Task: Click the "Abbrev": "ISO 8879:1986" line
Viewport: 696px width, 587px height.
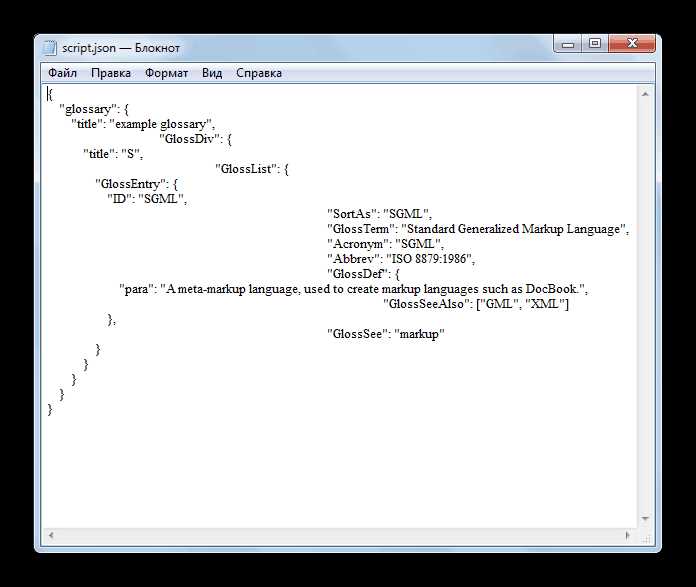Action: point(401,259)
